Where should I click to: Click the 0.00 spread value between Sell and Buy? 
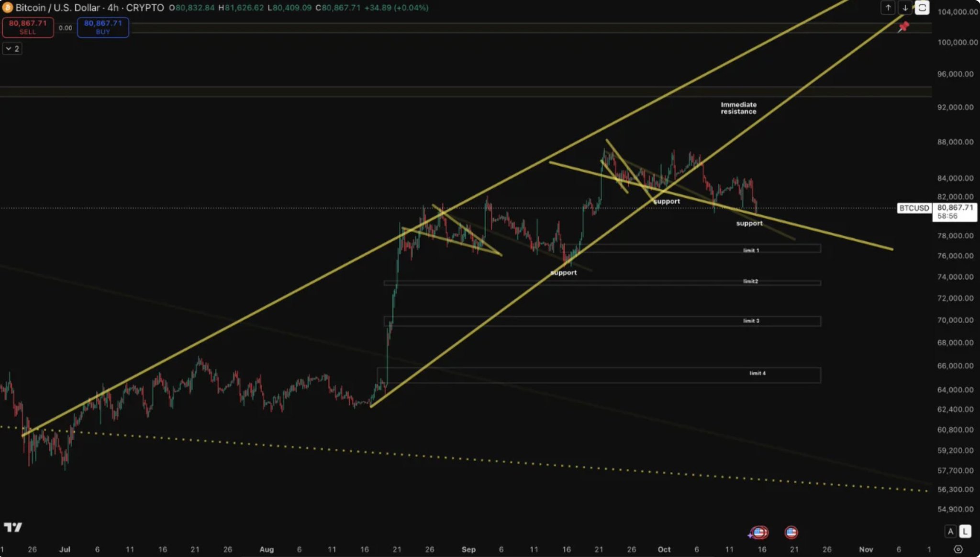[x=66, y=28]
